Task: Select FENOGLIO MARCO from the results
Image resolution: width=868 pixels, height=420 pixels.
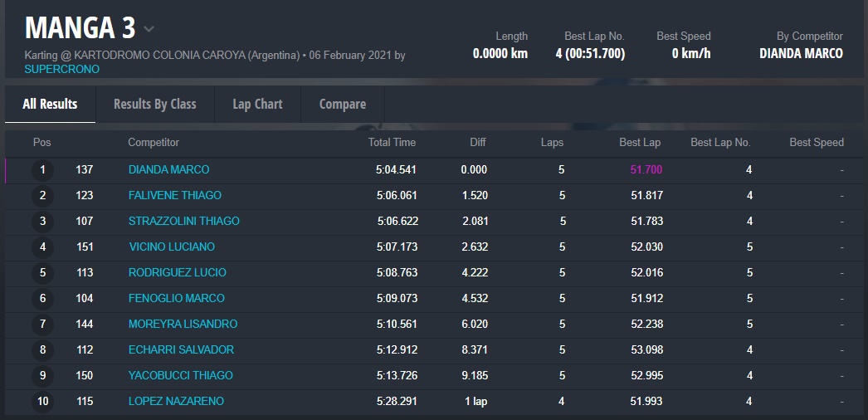Action: point(176,298)
